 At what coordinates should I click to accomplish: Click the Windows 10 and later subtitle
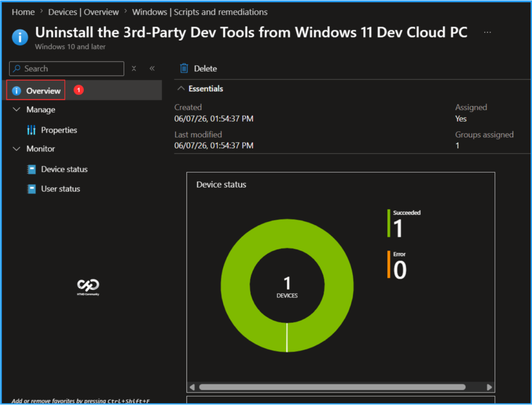coord(70,46)
